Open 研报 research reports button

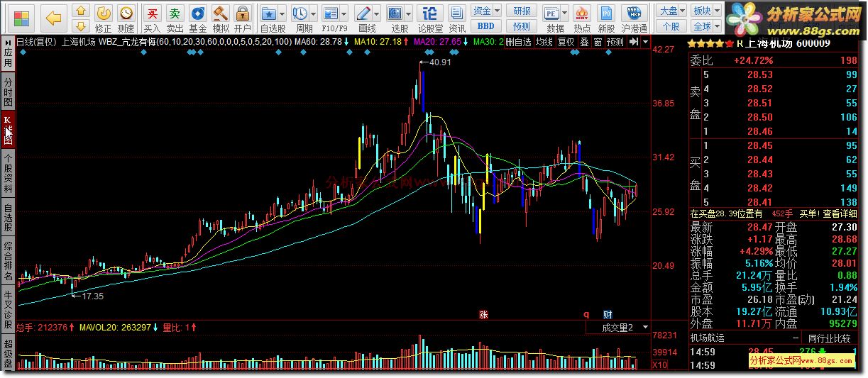click(x=522, y=11)
